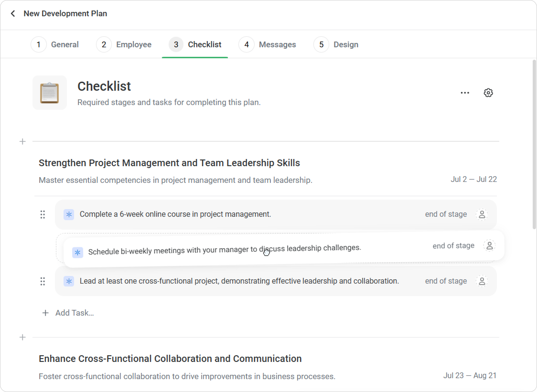Click the clipboard Checklist icon
Viewport: 537px width, 392px height.
(50, 93)
